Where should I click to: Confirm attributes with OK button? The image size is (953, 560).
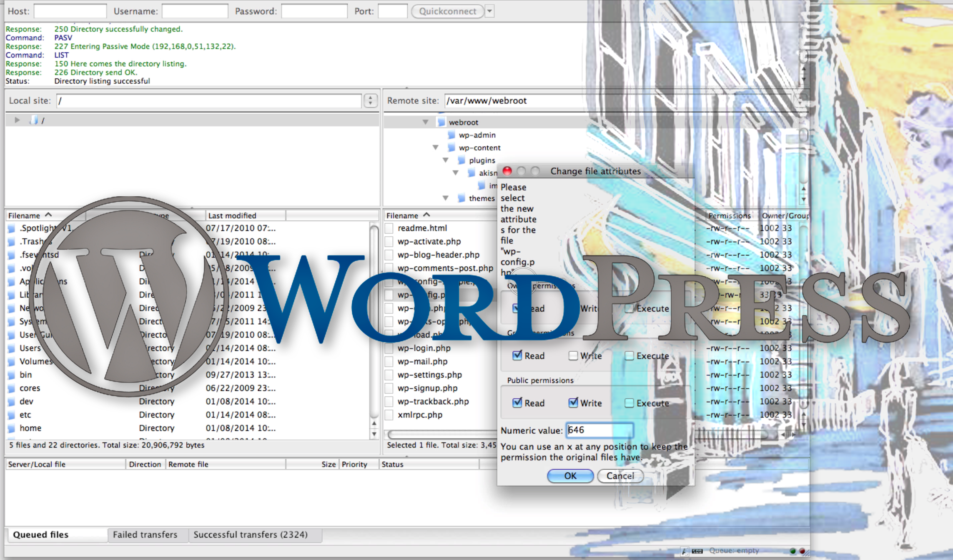tap(570, 476)
